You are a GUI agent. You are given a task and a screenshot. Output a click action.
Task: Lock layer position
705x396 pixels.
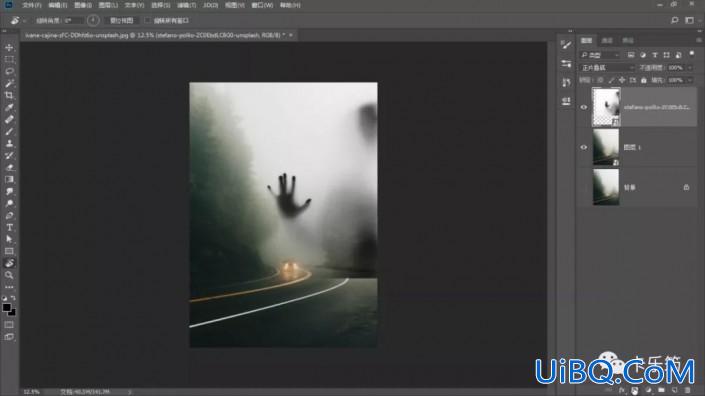tap(622, 80)
